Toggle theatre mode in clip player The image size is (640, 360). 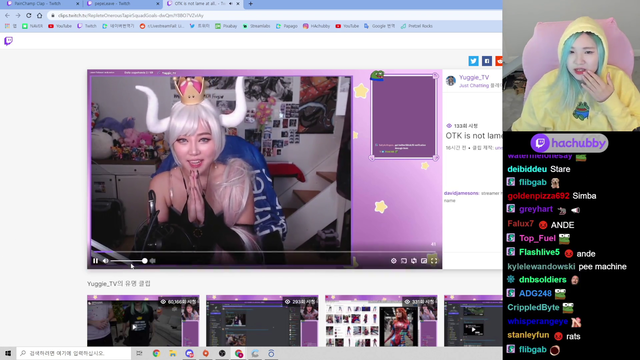[x=424, y=261]
